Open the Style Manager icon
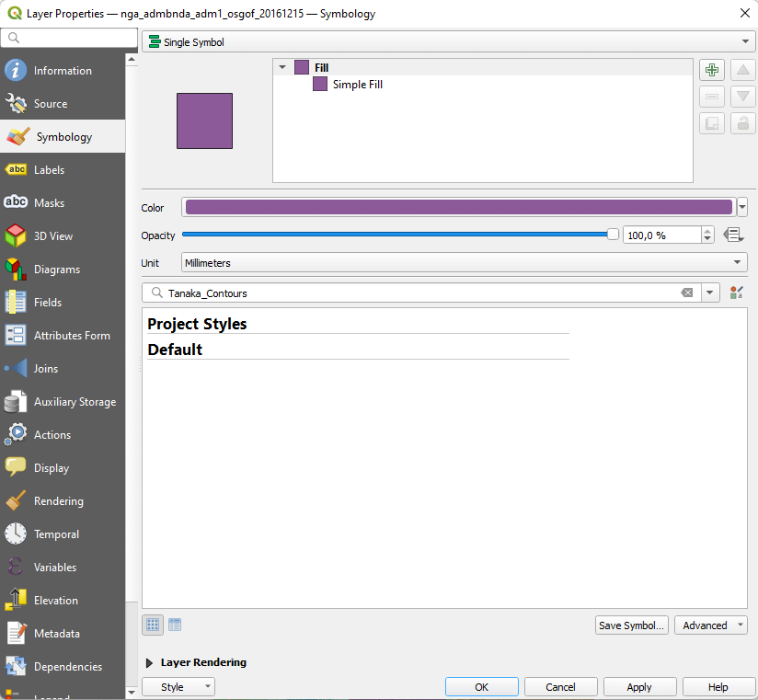The height and width of the screenshot is (700, 758). (736, 293)
